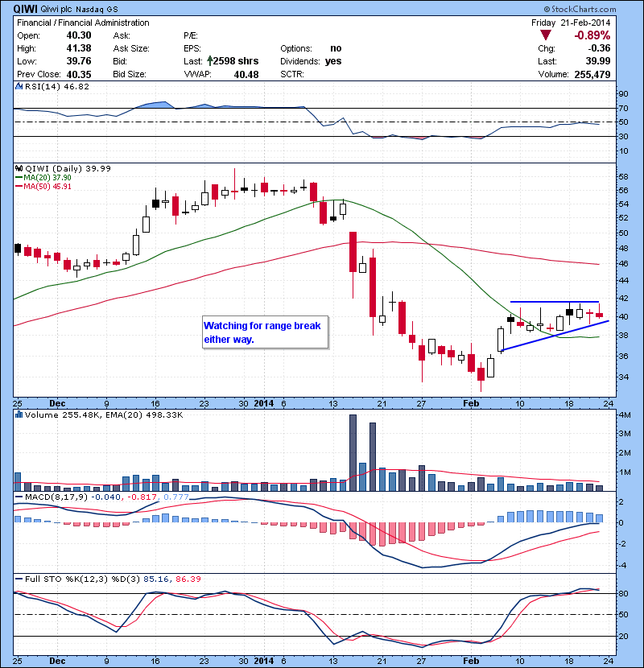
Task: Click the Last price 39.99 in header
Action: tap(598, 61)
